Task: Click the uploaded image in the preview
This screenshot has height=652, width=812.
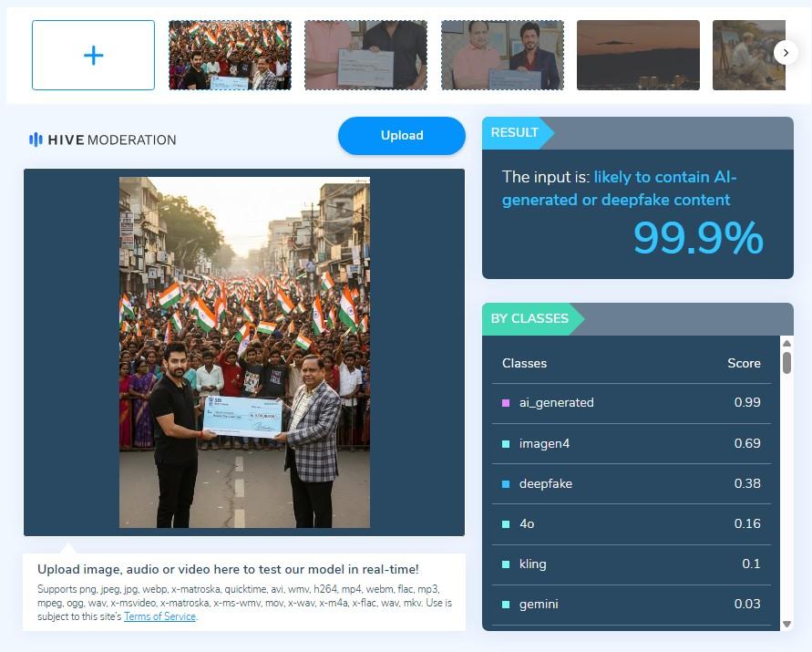Action: 244,352
